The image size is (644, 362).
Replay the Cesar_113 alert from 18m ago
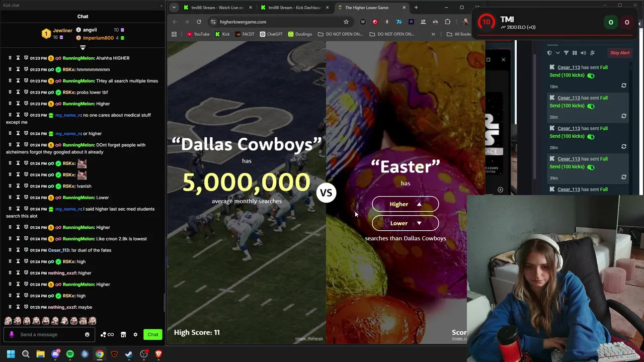(624, 86)
